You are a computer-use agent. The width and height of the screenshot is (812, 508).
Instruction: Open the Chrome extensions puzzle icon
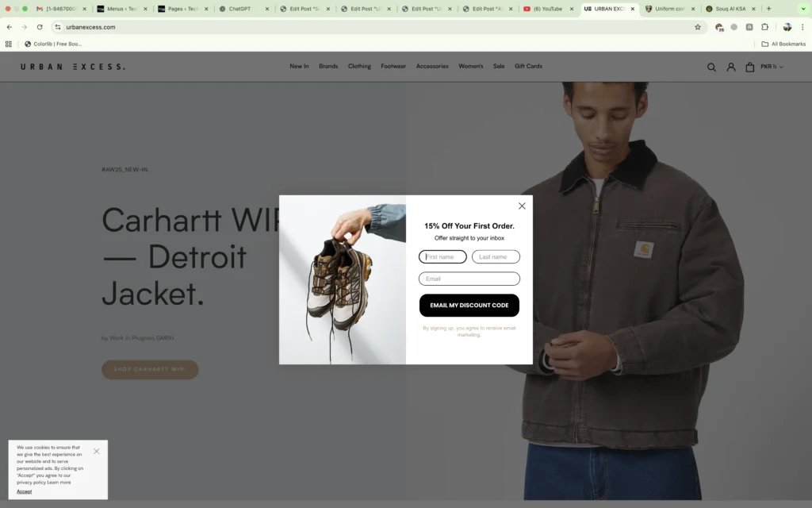765,27
